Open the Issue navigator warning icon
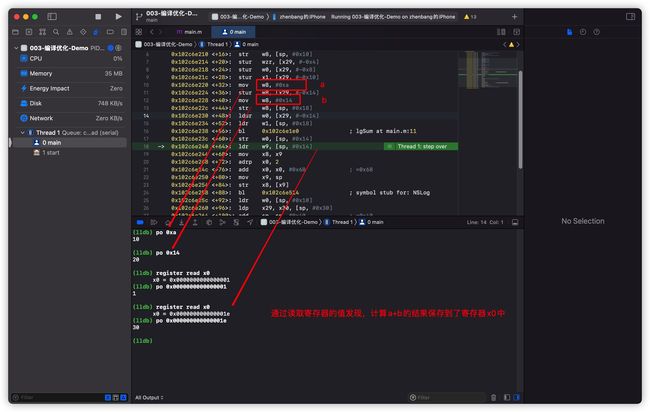 click(70, 32)
